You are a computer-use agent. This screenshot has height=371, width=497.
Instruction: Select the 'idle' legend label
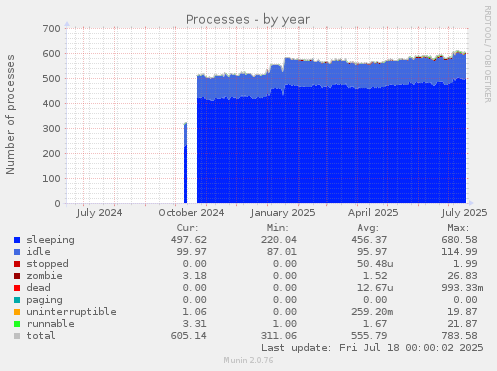point(38,252)
